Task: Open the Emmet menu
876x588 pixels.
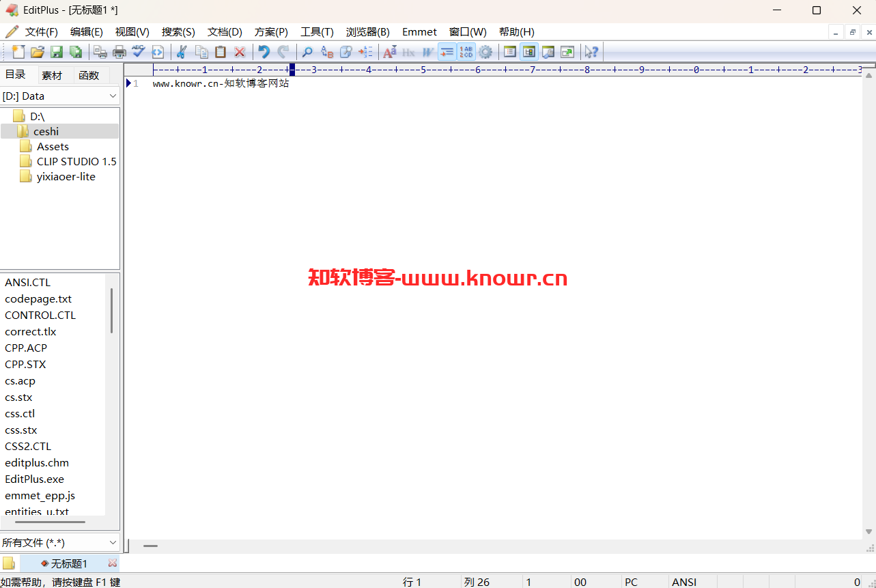Action: pos(420,32)
